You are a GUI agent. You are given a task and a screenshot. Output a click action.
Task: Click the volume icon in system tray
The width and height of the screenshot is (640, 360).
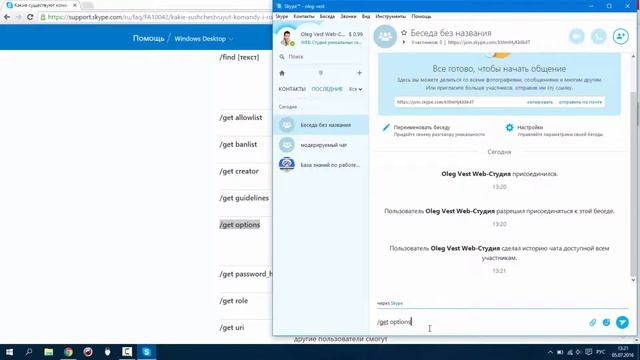tap(579, 352)
